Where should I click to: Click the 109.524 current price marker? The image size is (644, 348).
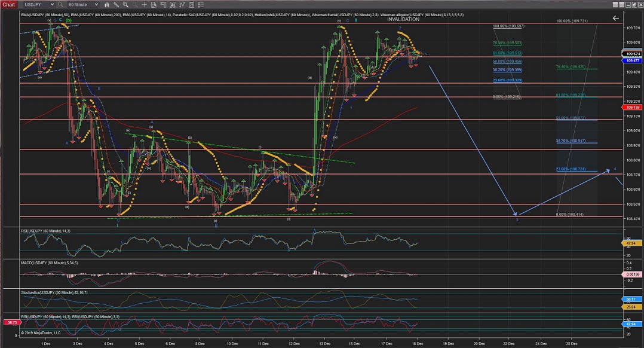(632, 54)
